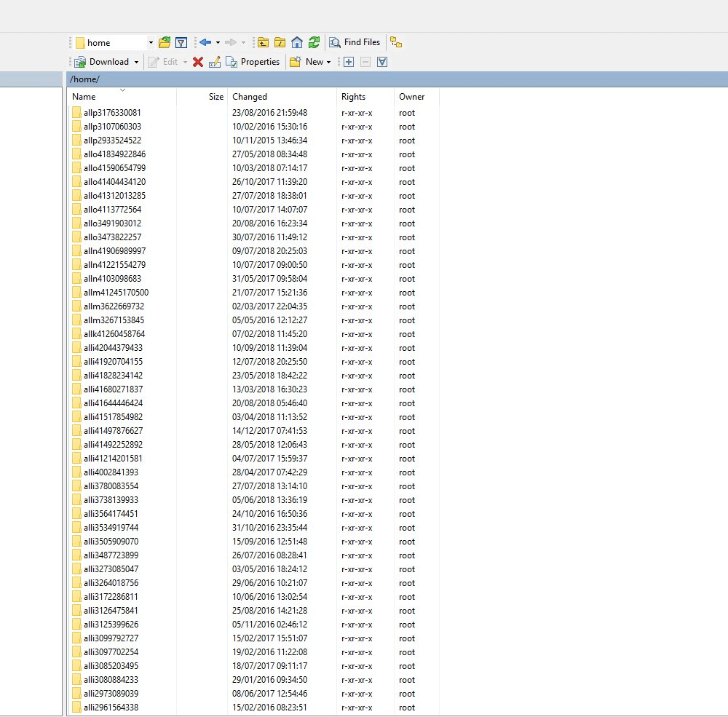The image size is (728, 717).
Task: Select folder alln4103098683
Action: (x=112, y=279)
